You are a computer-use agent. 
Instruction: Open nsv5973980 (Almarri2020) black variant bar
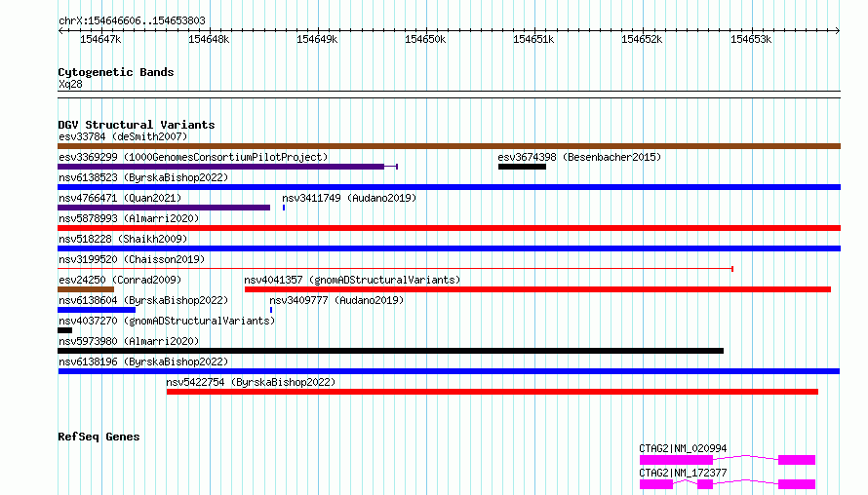[x=390, y=351]
